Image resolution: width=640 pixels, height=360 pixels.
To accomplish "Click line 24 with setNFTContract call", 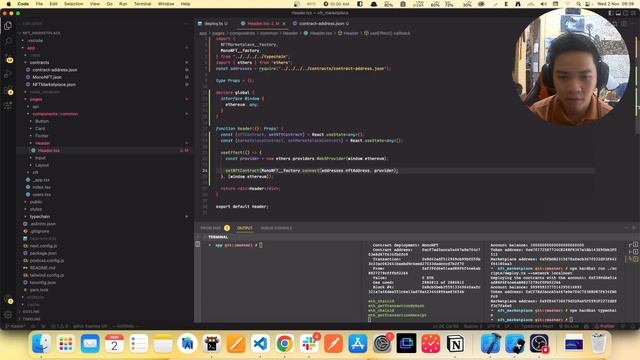I will click(312, 171).
